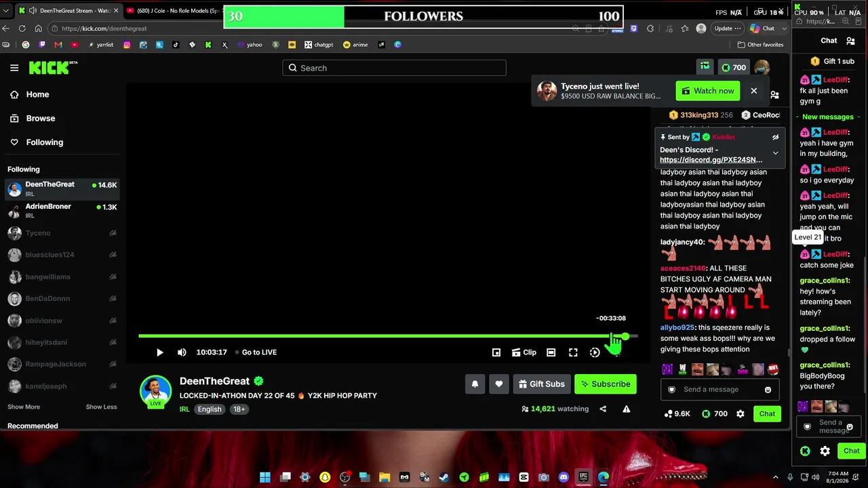Screen dimensions: 868x488
Task: Open browser extensions puzzle icon
Action: tap(650, 28)
